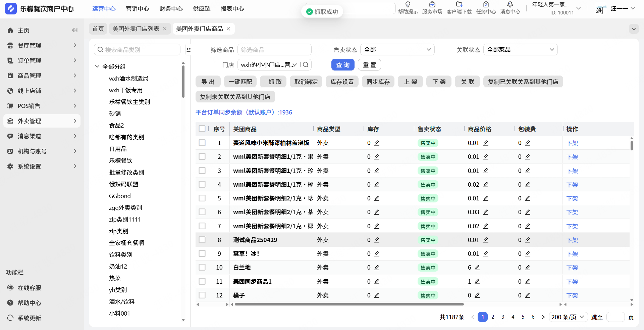
Task: Select the checkbox for row 12 橘子
Action: coord(202,295)
